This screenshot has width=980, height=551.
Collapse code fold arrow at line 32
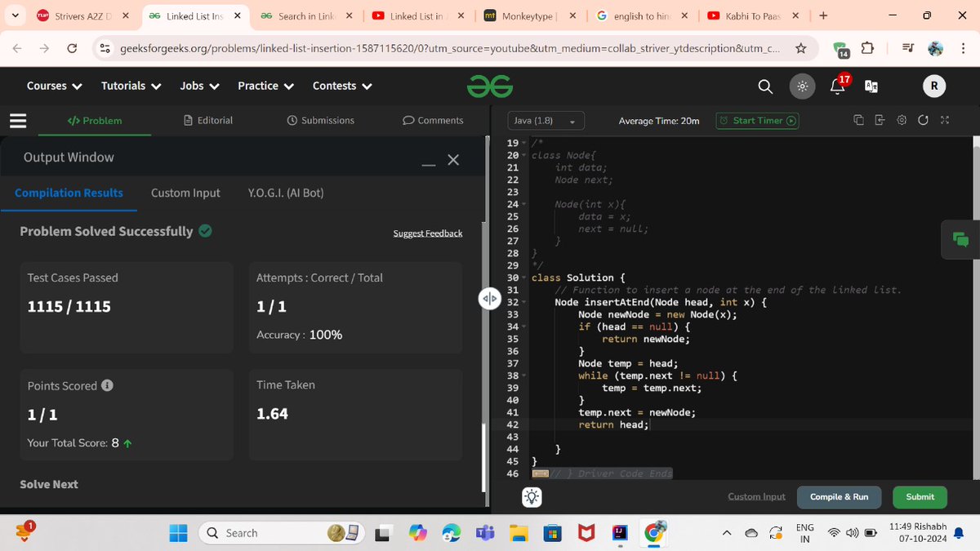pyautogui.click(x=524, y=303)
